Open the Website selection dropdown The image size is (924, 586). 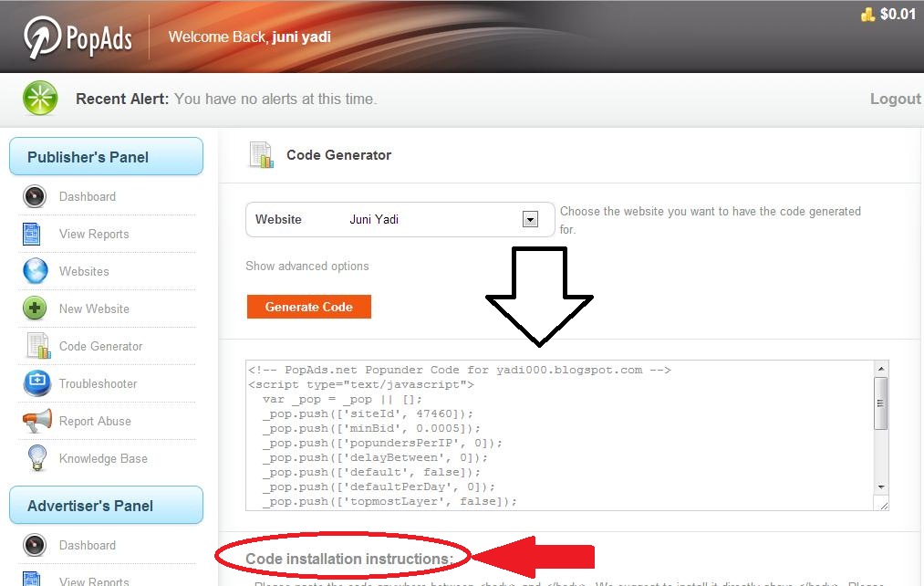[x=530, y=219]
